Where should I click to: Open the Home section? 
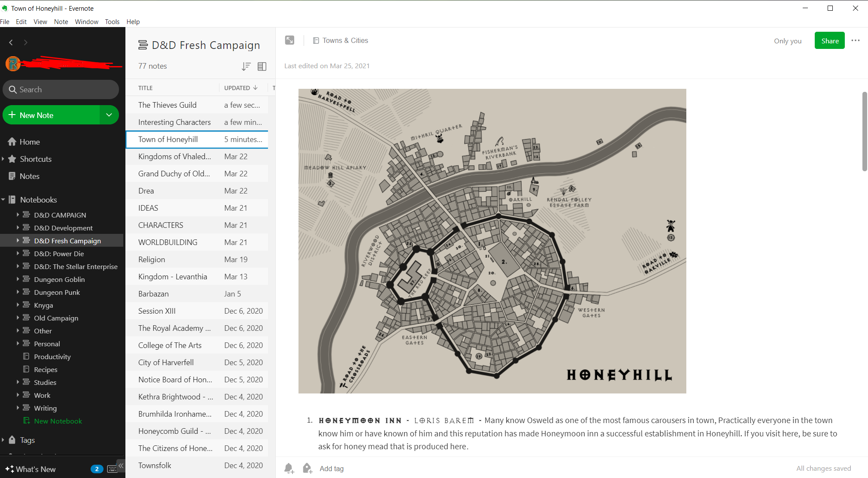pyautogui.click(x=30, y=142)
